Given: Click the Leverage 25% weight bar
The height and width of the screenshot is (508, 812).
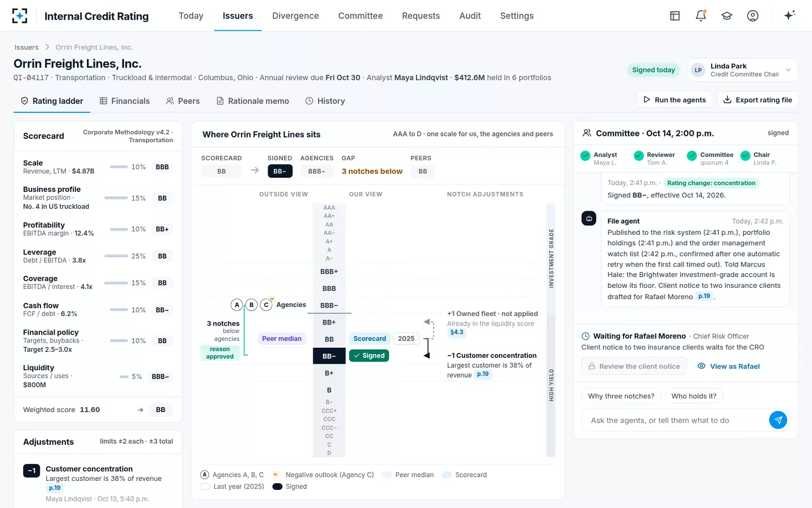Looking at the screenshot, I should tap(116, 256).
